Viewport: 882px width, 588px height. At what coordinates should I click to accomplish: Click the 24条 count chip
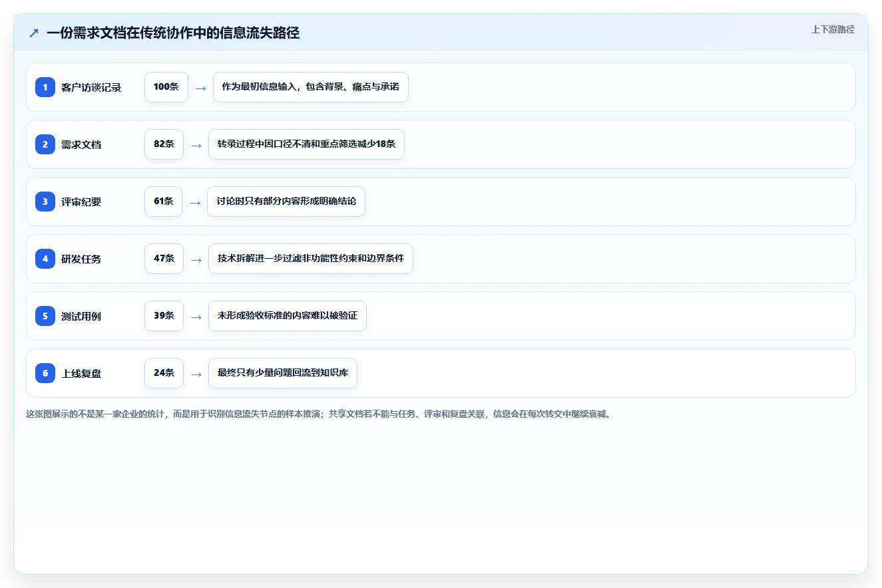[164, 373]
